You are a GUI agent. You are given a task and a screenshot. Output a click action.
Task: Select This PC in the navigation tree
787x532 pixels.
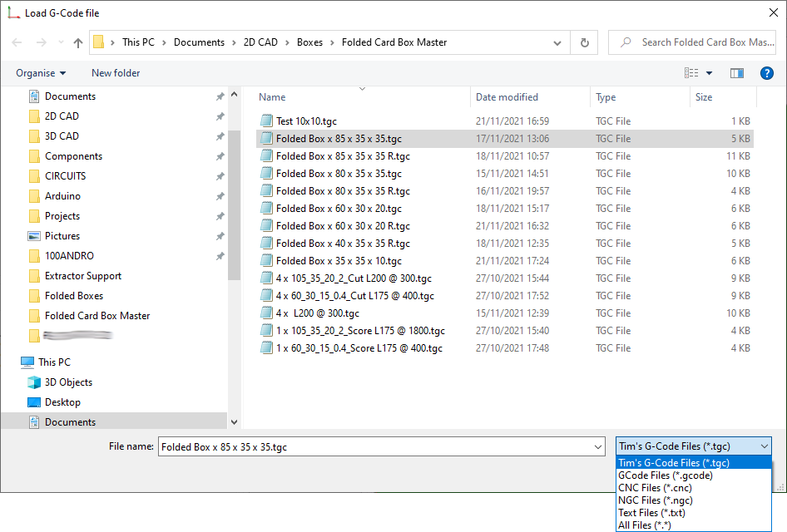[54, 362]
